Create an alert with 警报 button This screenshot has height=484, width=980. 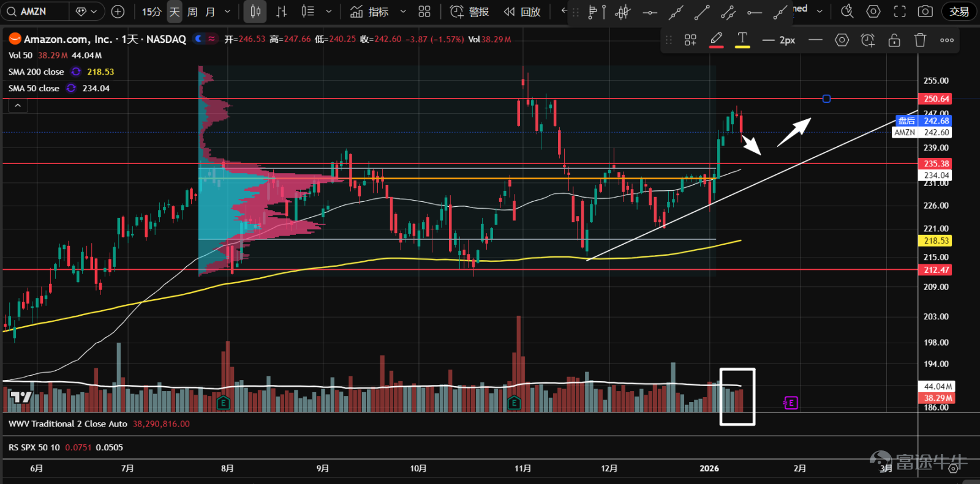(x=469, y=12)
